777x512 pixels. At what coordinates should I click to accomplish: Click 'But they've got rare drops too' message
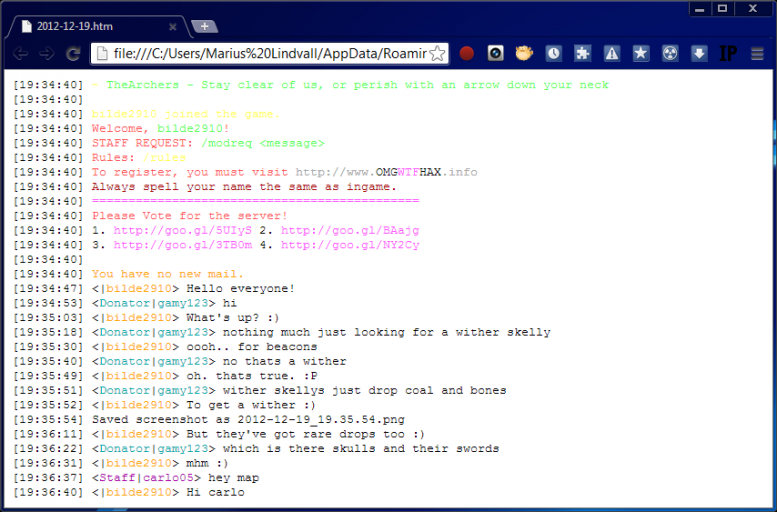pyautogui.click(x=305, y=434)
